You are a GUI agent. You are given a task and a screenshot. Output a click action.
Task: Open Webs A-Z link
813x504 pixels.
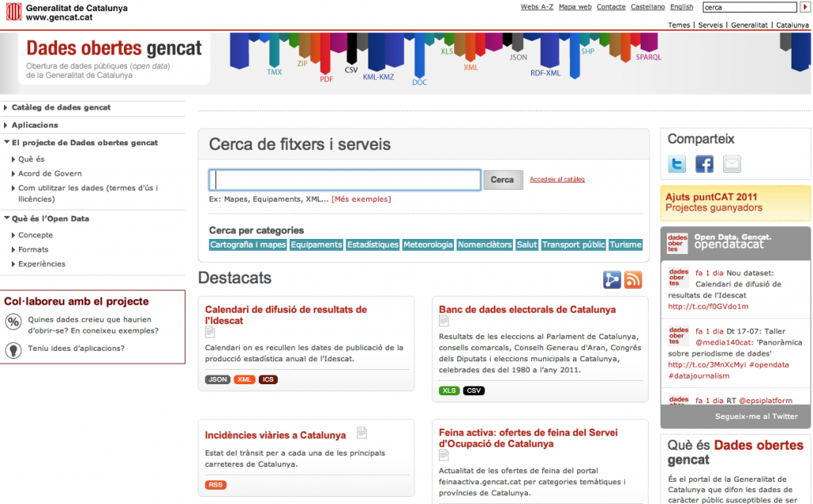(537, 6)
